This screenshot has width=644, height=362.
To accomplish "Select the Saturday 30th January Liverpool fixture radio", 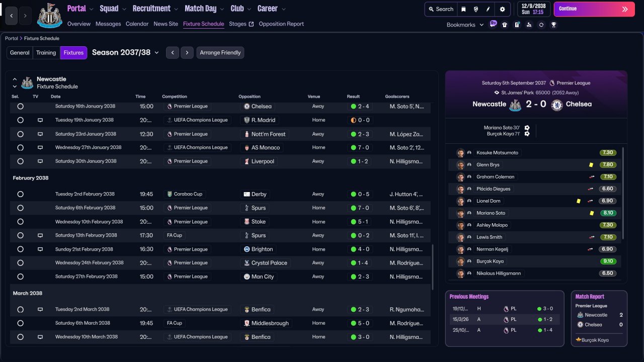I will coord(20,161).
